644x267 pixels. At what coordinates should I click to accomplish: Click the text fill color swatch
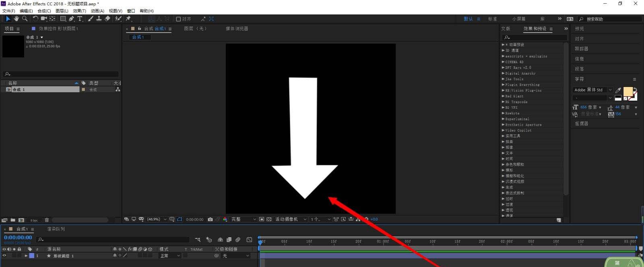(x=628, y=91)
